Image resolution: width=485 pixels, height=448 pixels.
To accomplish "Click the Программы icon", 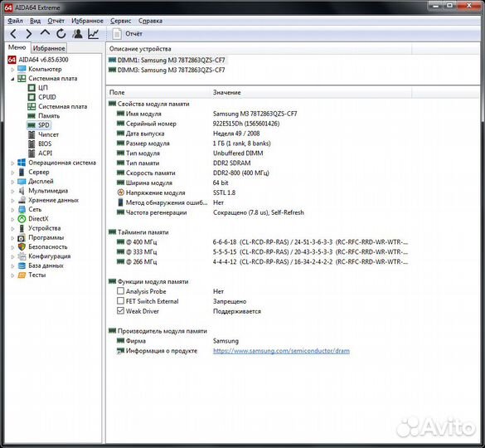I will [22, 238].
